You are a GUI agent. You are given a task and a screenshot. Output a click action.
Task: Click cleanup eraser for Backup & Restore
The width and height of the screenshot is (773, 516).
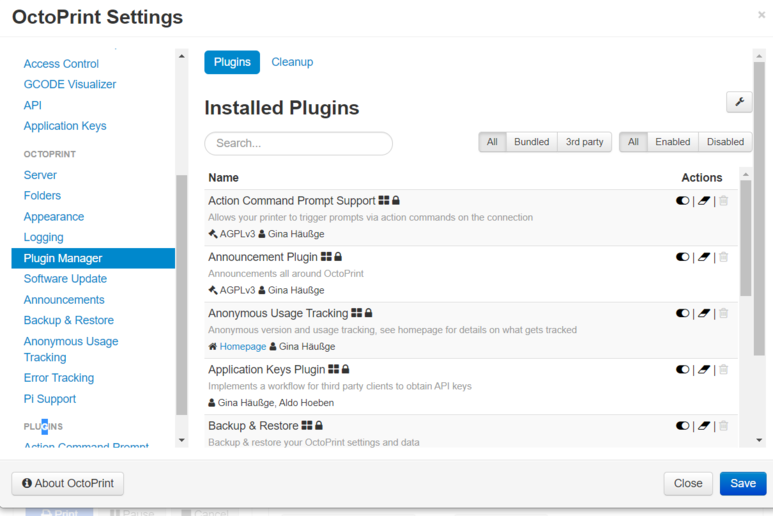coord(704,425)
